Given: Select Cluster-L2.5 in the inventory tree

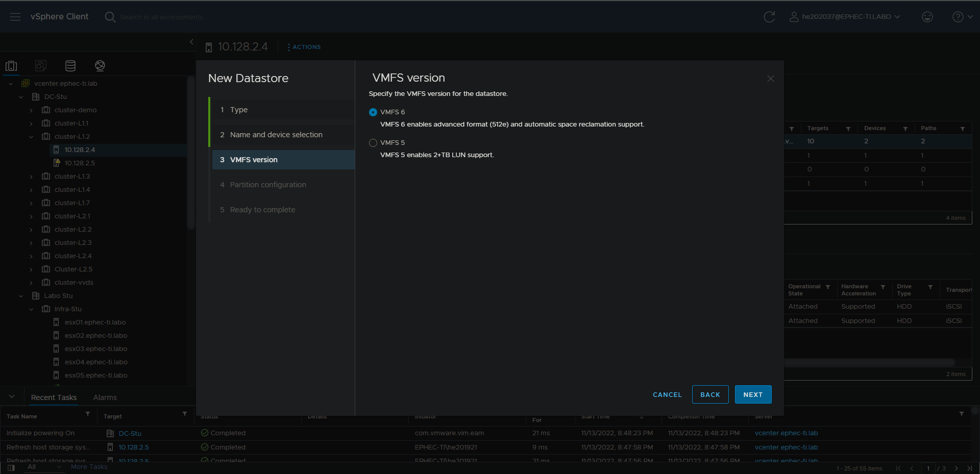Looking at the screenshot, I should [73, 269].
